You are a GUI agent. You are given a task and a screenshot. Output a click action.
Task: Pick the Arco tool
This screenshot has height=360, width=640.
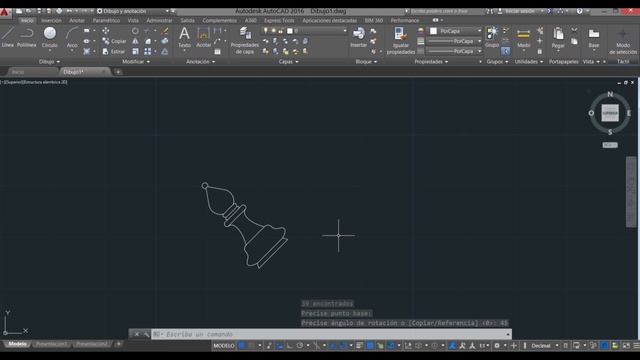coord(72,38)
